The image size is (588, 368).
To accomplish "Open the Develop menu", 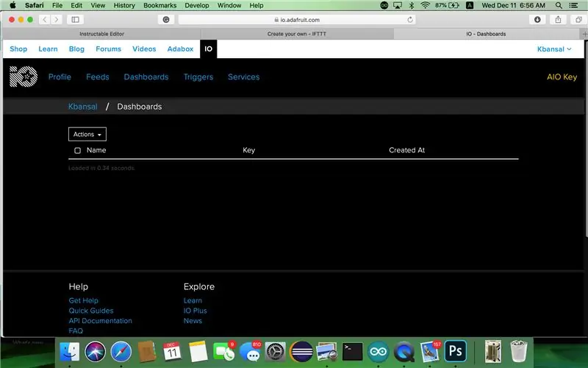I will click(x=197, y=5).
